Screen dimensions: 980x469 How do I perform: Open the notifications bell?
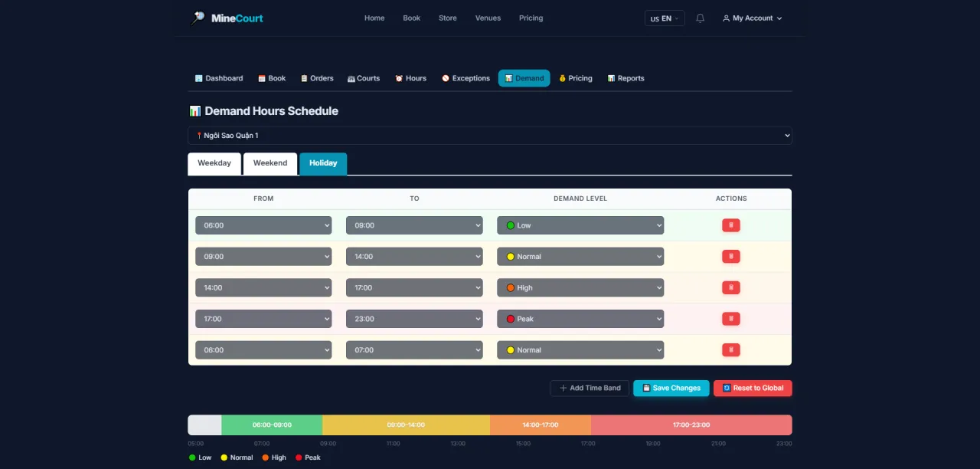pyautogui.click(x=700, y=18)
